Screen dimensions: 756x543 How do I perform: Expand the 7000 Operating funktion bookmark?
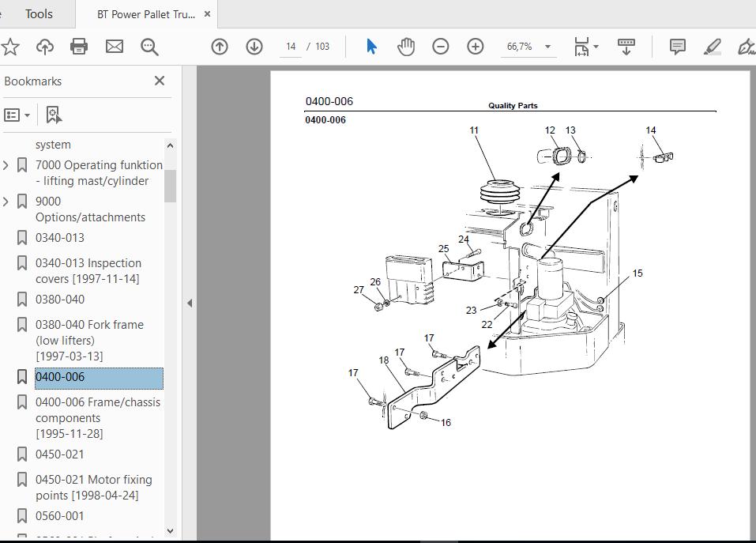tap(6, 165)
